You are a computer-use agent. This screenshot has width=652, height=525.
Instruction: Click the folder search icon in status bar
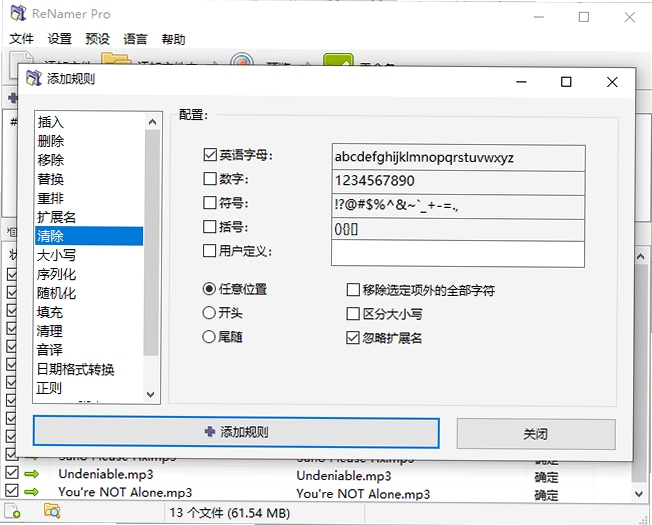(52, 512)
